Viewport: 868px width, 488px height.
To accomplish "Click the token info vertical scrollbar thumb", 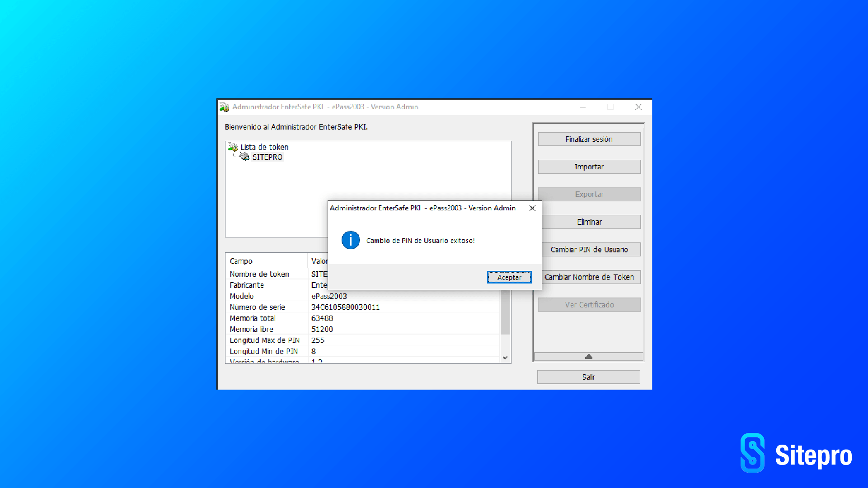I will coord(505,312).
